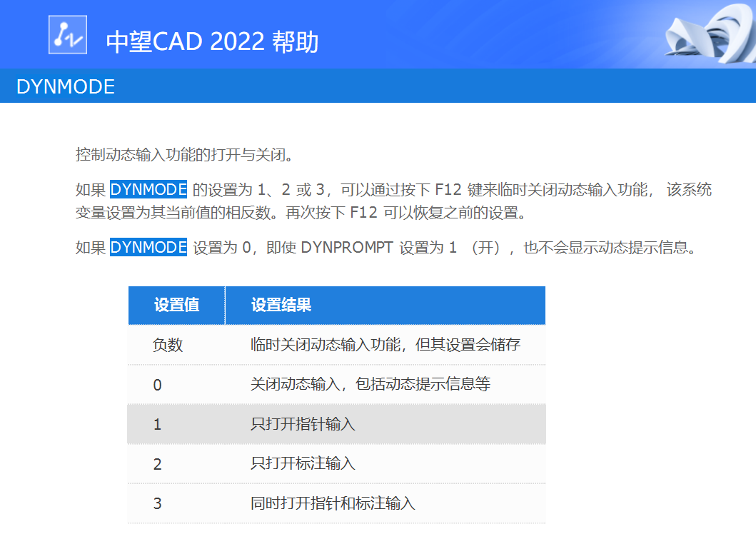This screenshot has height=549, width=756.
Task: Click the highlighted DYNMODE in the F12 paragraph
Action: coord(148,189)
